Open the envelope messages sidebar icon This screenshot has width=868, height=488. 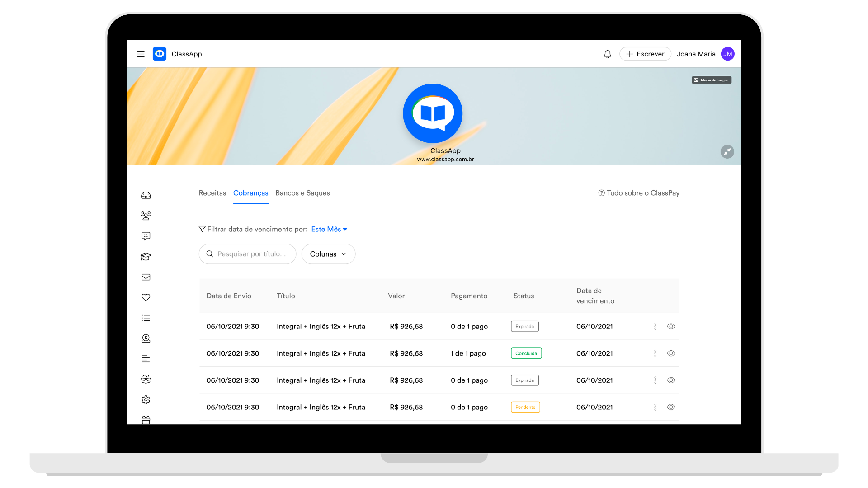[146, 277]
